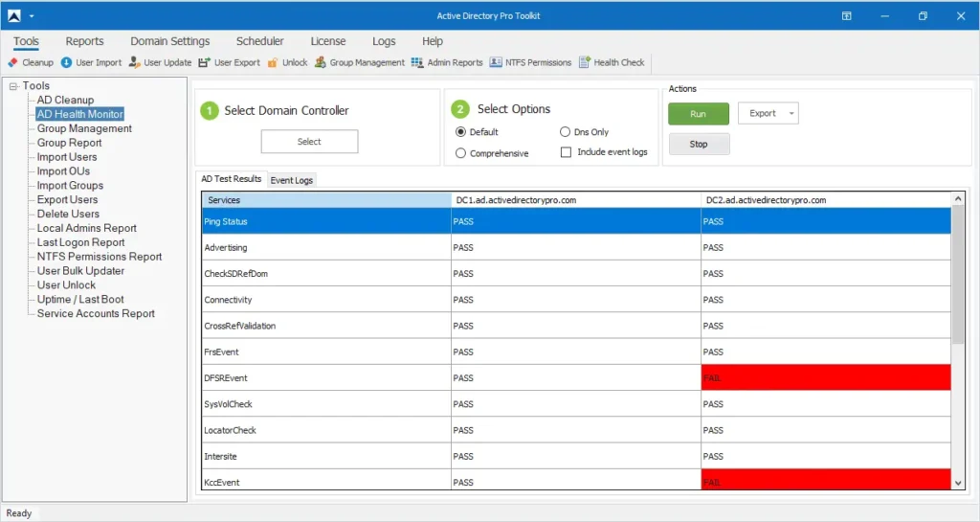Open User Unlock in the tree
The width and height of the screenshot is (980, 522).
pyautogui.click(x=66, y=285)
